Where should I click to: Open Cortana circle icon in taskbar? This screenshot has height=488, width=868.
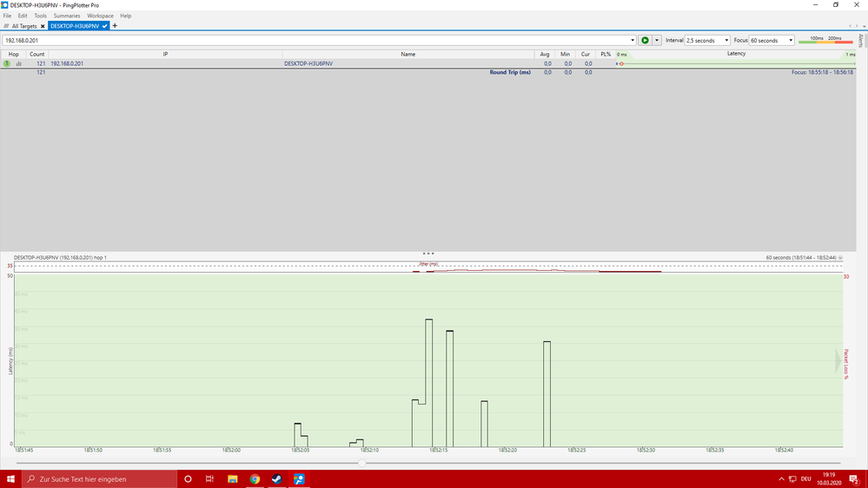point(188,478)
